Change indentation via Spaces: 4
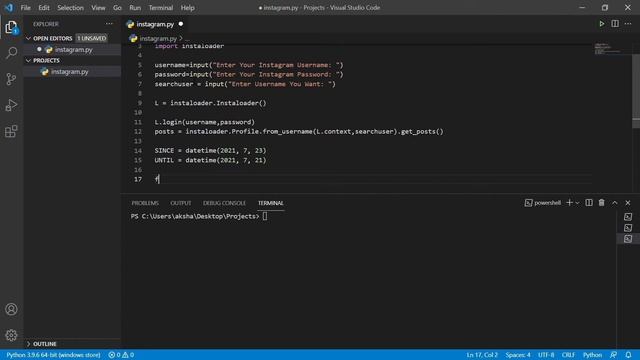The height and width of the screenshot is (360, 640). point(518,355)
